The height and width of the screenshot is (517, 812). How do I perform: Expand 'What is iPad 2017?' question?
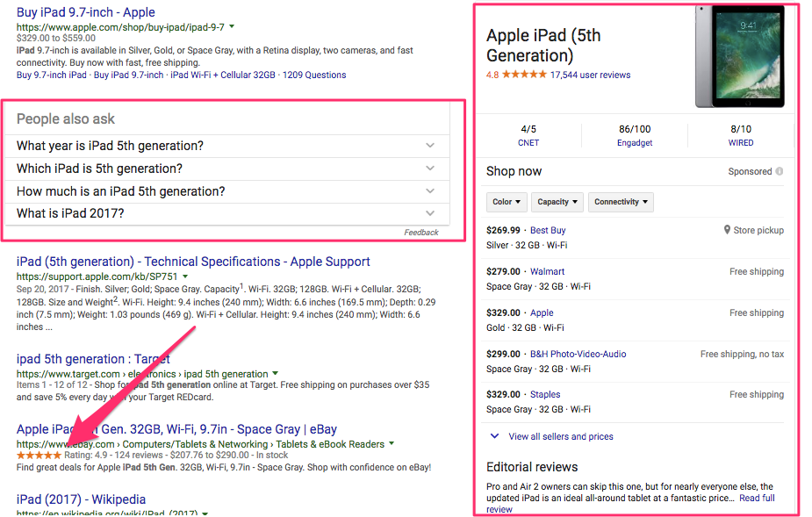pyautogui.click(x=226, y=213)
